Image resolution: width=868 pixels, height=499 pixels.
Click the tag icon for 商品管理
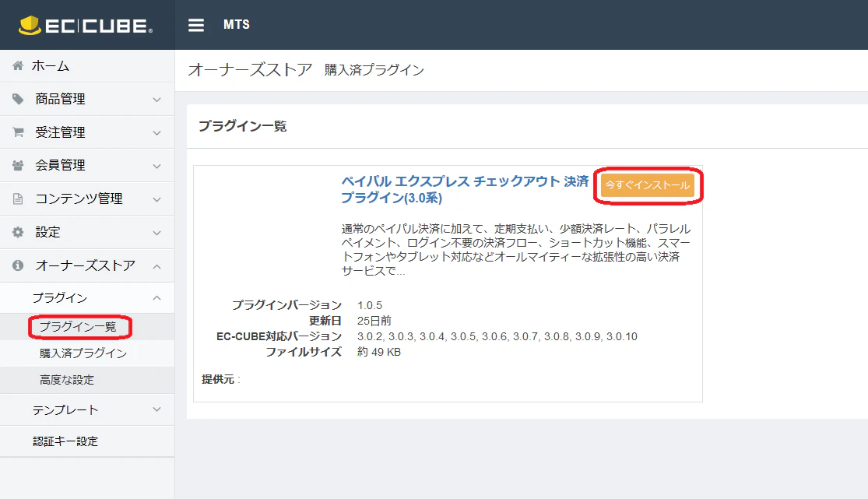(18, 99)
